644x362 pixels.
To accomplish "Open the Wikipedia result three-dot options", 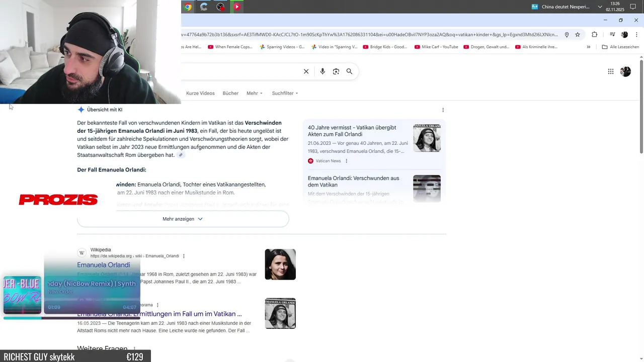I will [184, 256].
